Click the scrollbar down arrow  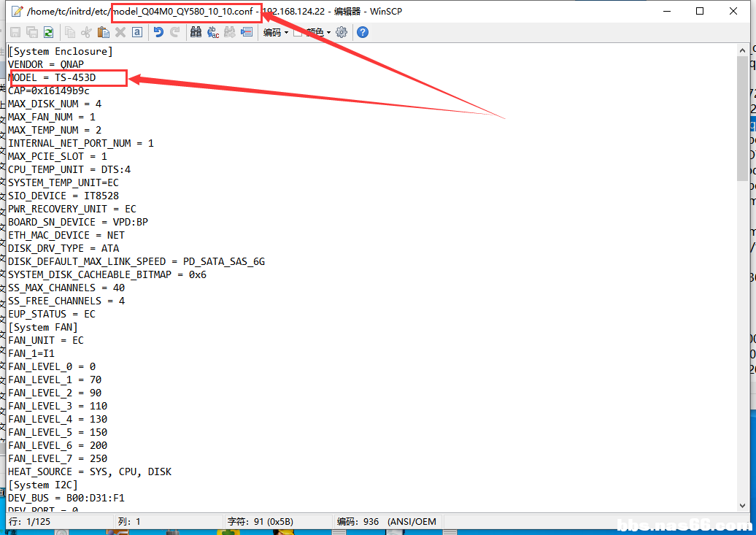742,505
